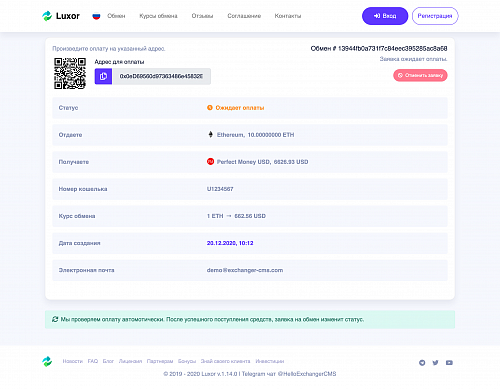Switch language via Russian flag icon
Image resolution: width=500 pixels, height=389 pixels.
(96, 16)
